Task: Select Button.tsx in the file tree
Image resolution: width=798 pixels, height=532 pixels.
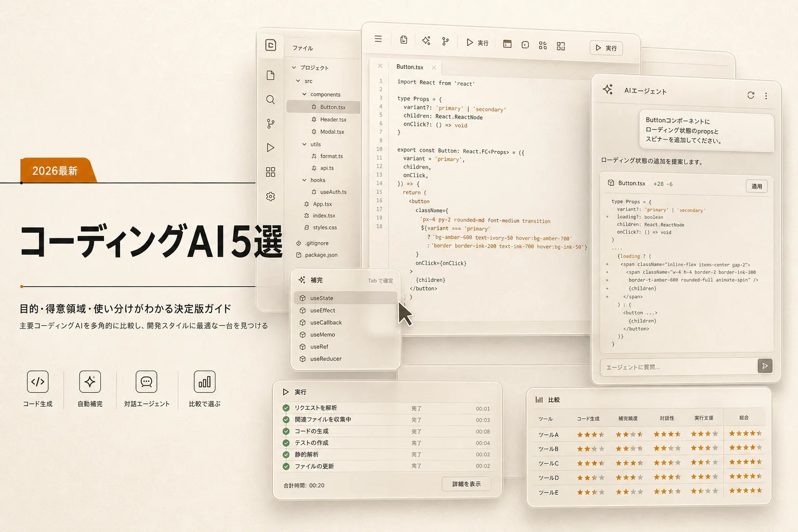Action: [x=323, y=107]
